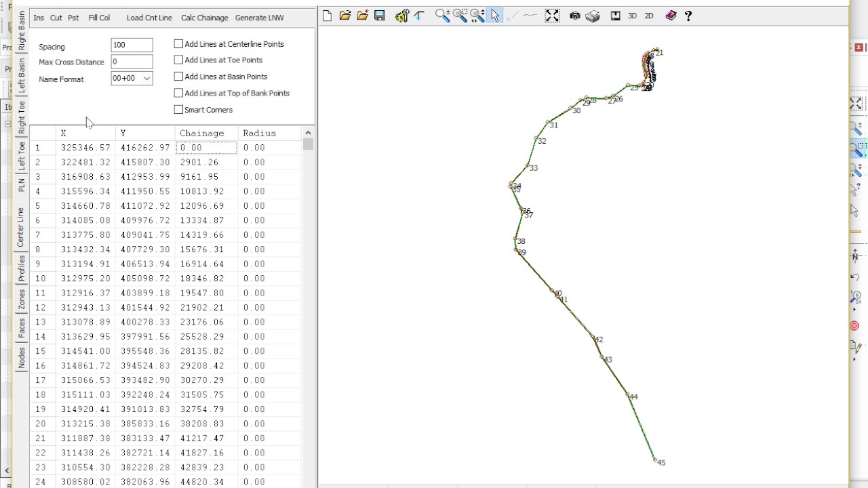Switch to 3D view
The image size is (868, 488).
[x=632, y=16]
